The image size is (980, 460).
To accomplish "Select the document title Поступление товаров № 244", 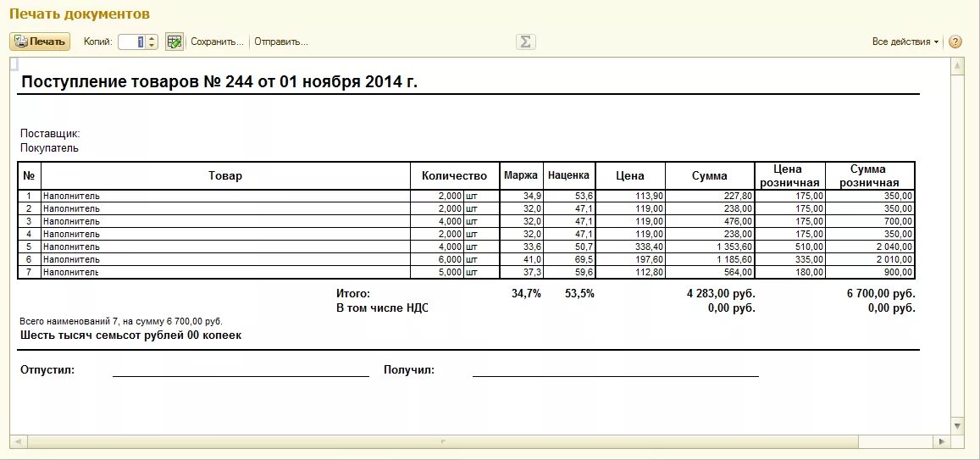I will 219,82.
